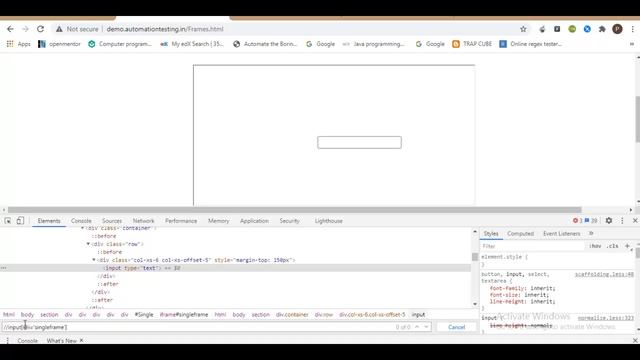The width and height of the screenshot is (640, 360).
Task: Click ellipsis beside selected DOM row
Action: (4, 268)
